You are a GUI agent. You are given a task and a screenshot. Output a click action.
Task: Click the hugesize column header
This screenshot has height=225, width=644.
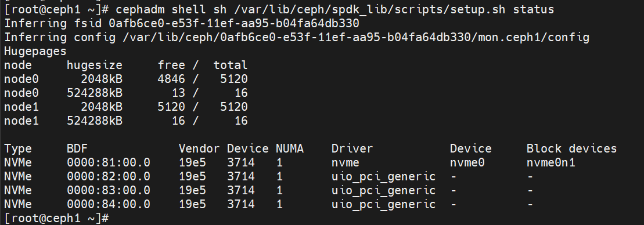click(x=95, y=65)
